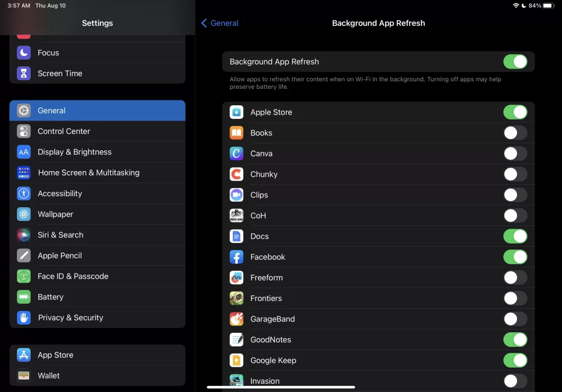Tap the Siri & Search orb icon
This screenshot has height=392, width=562.
24,235
